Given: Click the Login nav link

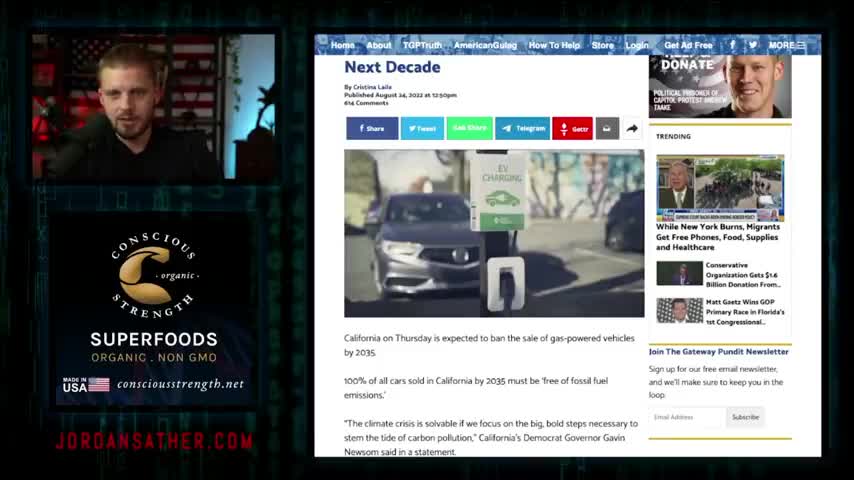Looking at the screenshot, I should click(x=637, y=45).
